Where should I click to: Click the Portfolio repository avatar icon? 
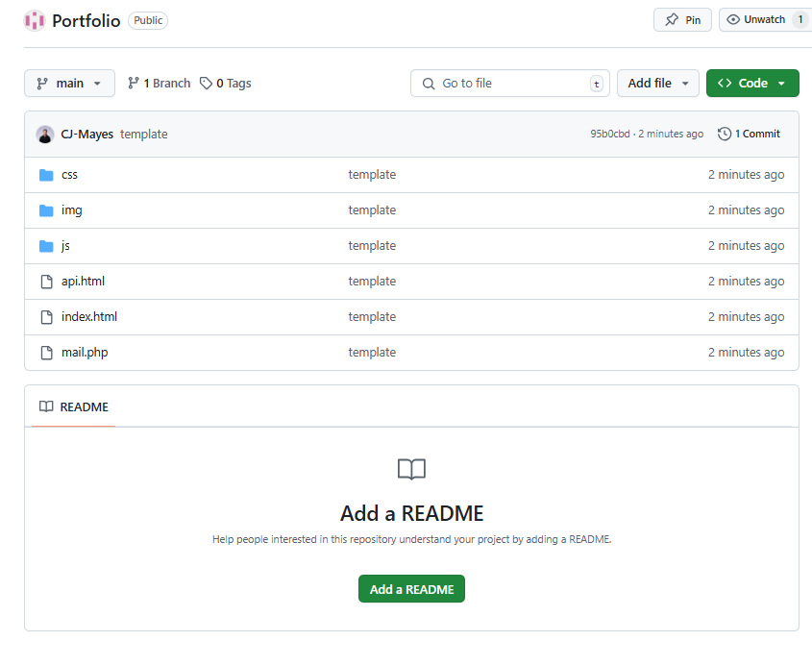(35, 20)
